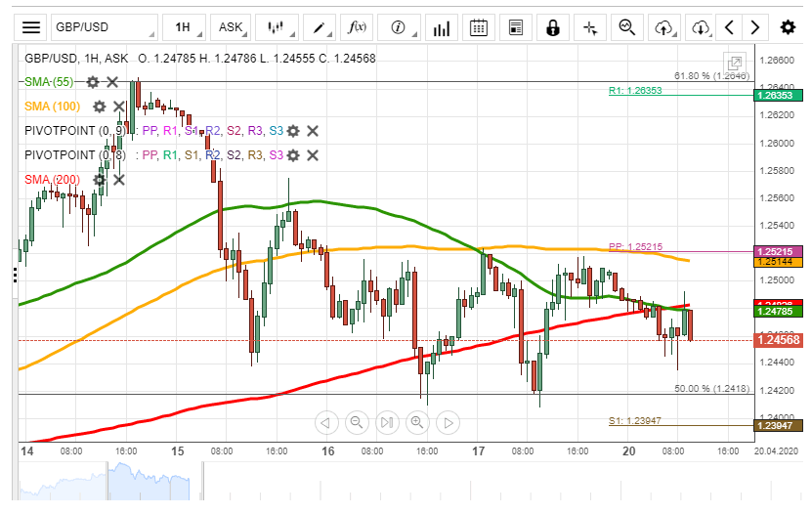Shift chart left with circular arrow

(x=326, y=423)
